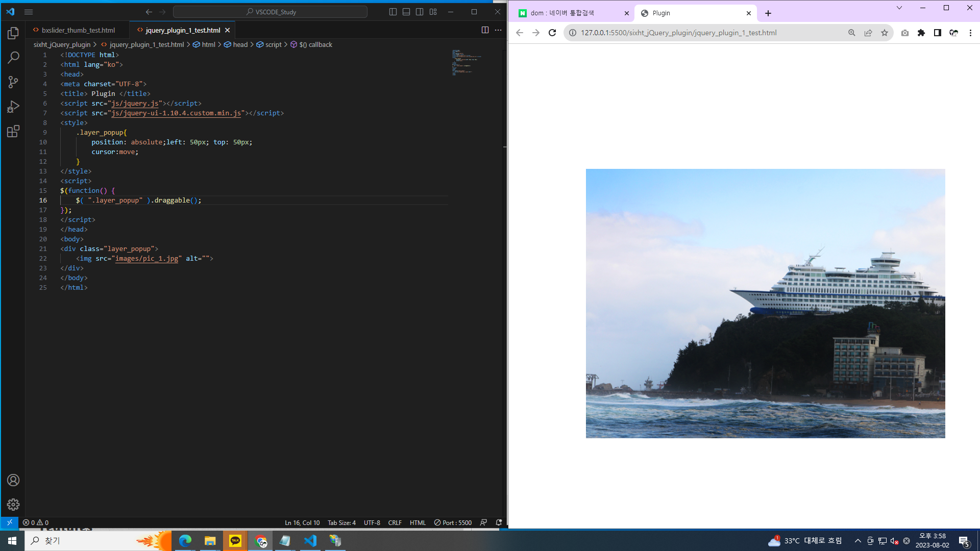The width and height of the screenshot is (980, 551).
Task: Click the split editor right icon
Action: click(485, 30)
